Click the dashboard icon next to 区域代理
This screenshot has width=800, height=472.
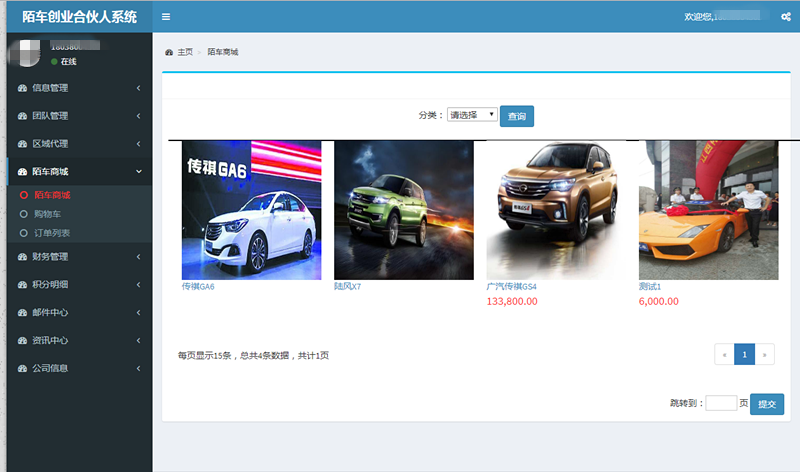point(22,144)
